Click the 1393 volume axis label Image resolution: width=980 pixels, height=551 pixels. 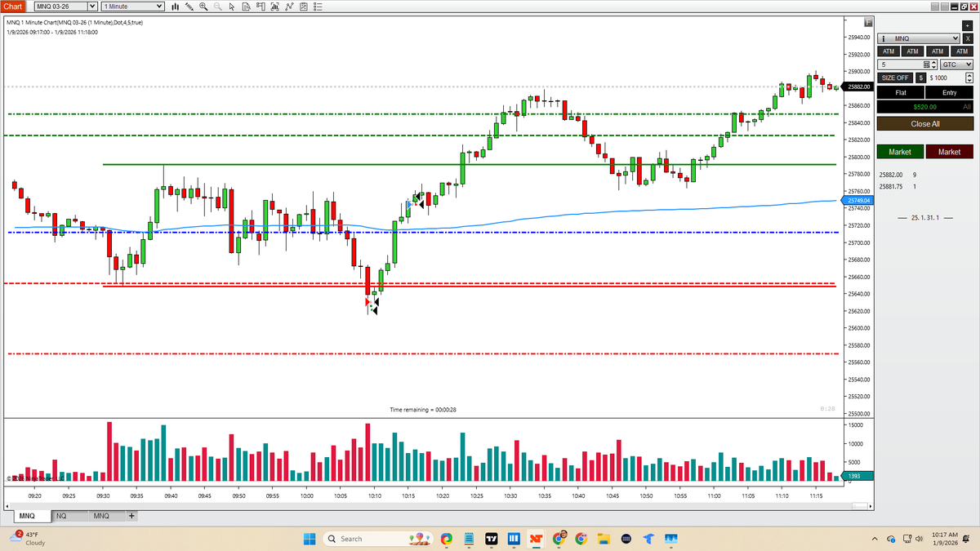pyautogui.click(x=857, y=475)
